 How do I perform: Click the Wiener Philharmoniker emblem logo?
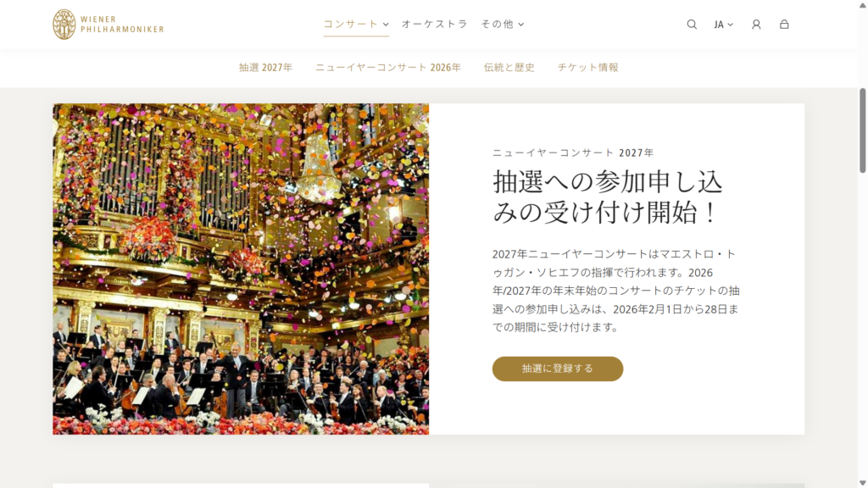64,25
